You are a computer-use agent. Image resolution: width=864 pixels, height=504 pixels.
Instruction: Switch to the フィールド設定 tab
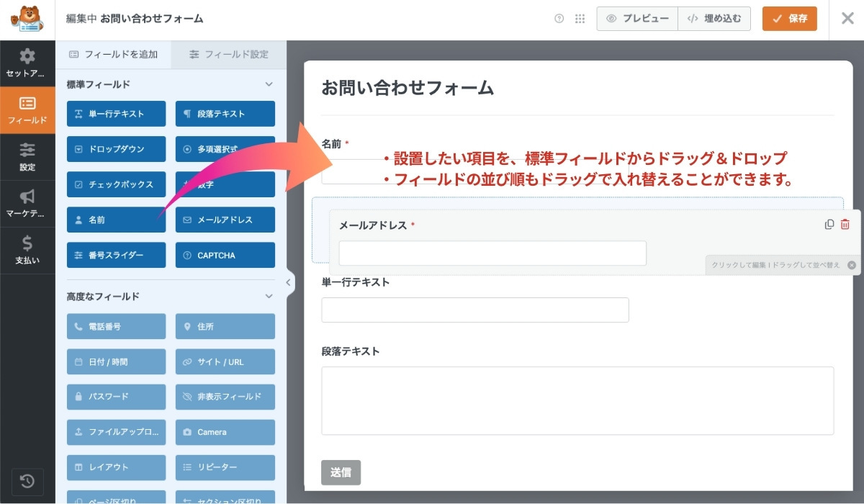[228, 53]
